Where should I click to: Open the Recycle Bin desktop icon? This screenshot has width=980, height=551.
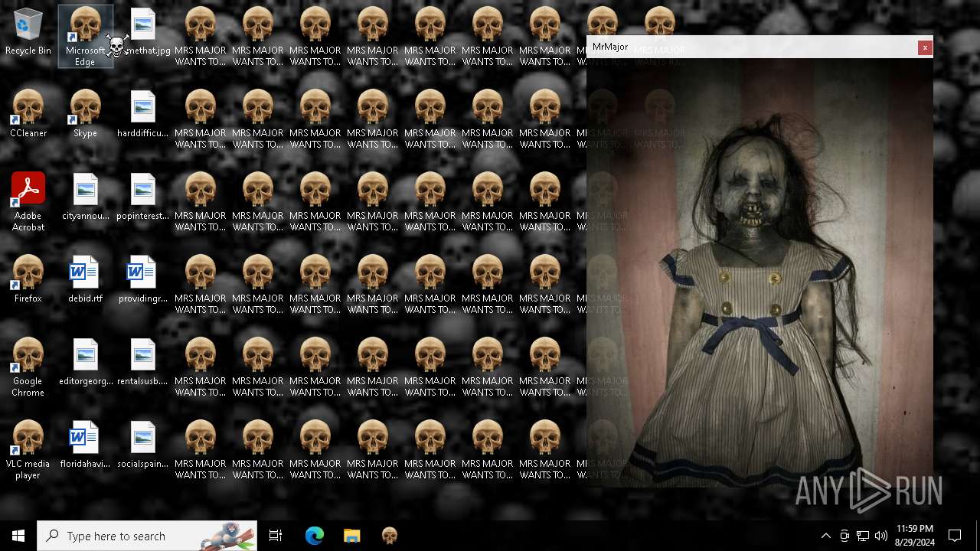click(x=28, y=32)
